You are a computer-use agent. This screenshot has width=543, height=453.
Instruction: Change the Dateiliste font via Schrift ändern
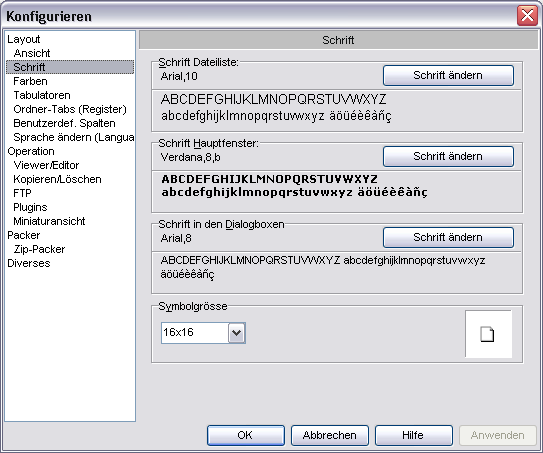tap(448, 75)
